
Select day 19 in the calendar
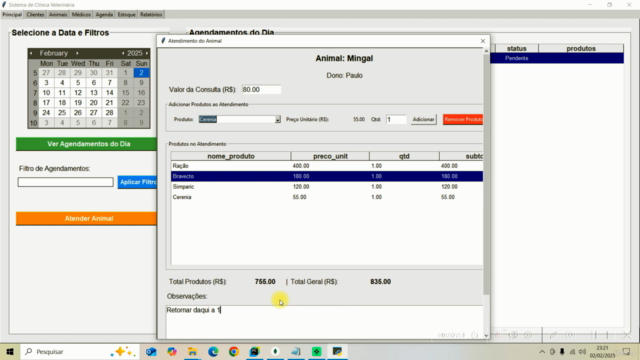tap(78, 103)
